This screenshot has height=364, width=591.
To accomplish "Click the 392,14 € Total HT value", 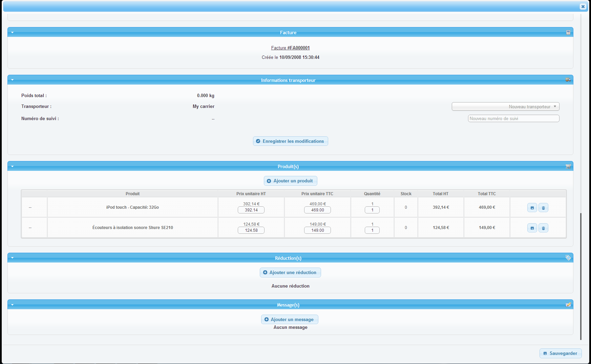I will click(x=441, y=207).
